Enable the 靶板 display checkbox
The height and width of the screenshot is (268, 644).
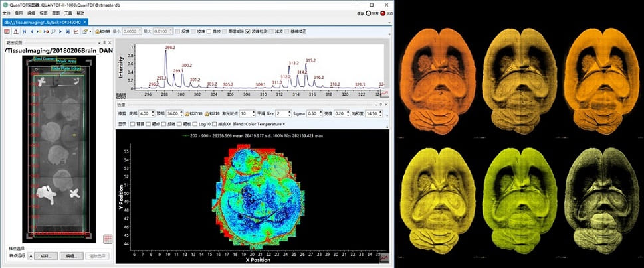point(180,124)
